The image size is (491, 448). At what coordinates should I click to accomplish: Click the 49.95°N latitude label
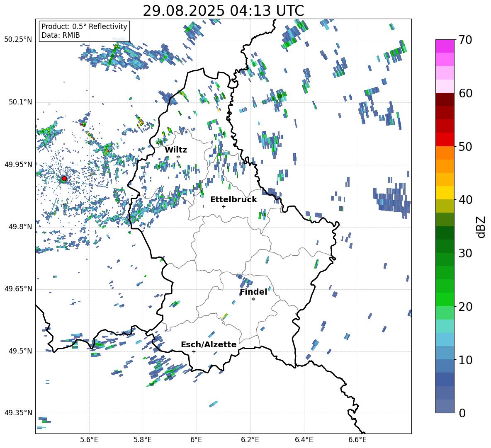point(18,164)
